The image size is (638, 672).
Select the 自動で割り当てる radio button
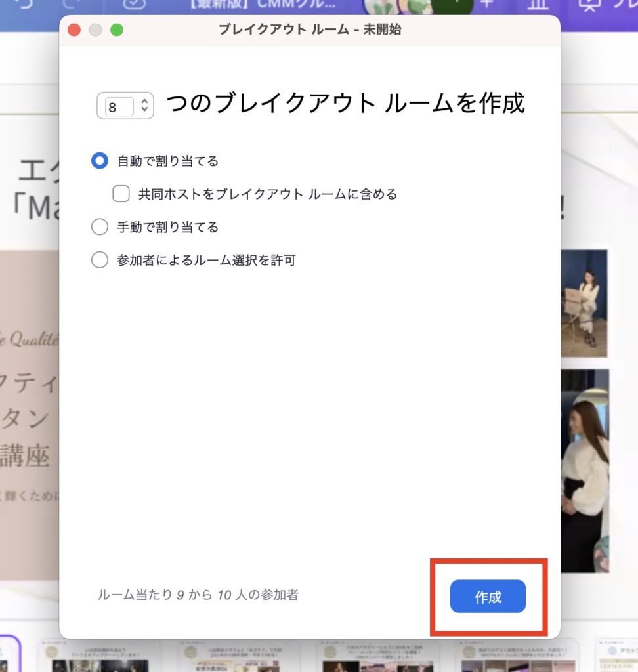tap(100, 161)
